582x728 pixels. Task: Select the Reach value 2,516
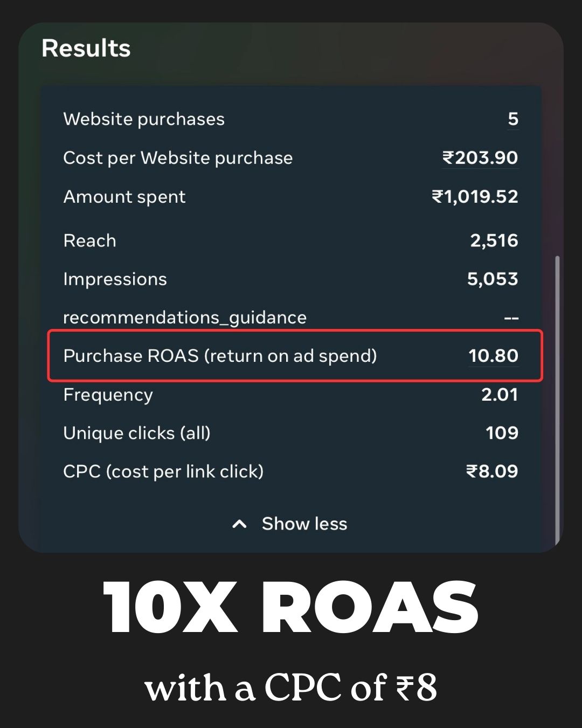(494, 241)
